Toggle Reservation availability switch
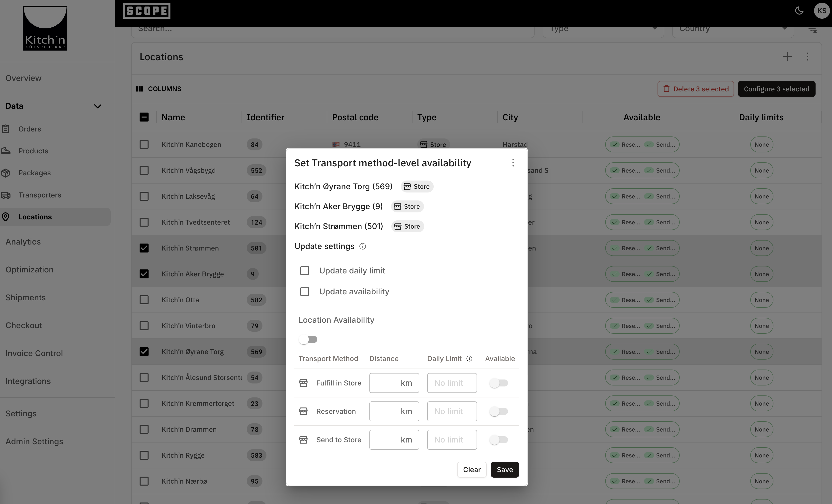 click(x=499, y=411)
